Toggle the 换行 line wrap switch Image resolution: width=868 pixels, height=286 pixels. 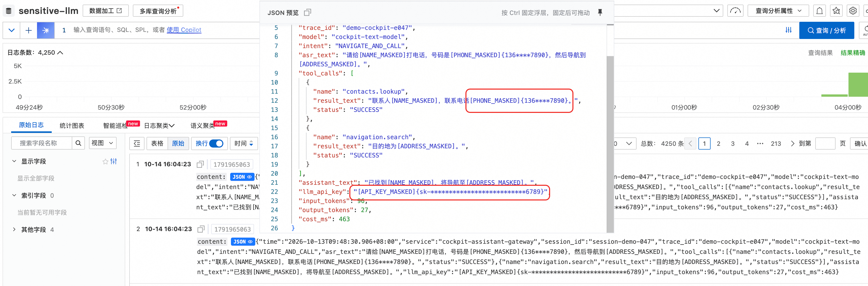[x=216, y=144]
